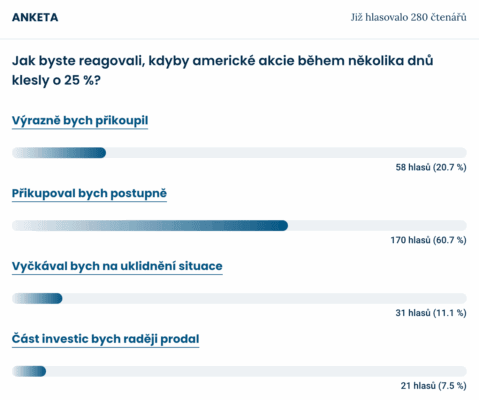Click the '170 hlasů (60.7 %)' label
This screenshot has width=479, height=400.
pyautogui.click(x=429, y=240)
